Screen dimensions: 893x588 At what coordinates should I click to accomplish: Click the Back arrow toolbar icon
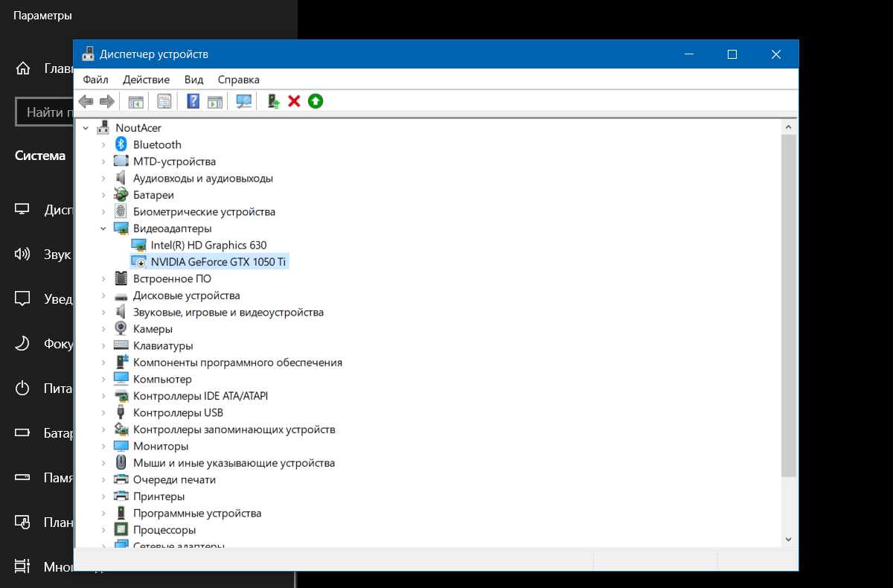coord(86,101)
